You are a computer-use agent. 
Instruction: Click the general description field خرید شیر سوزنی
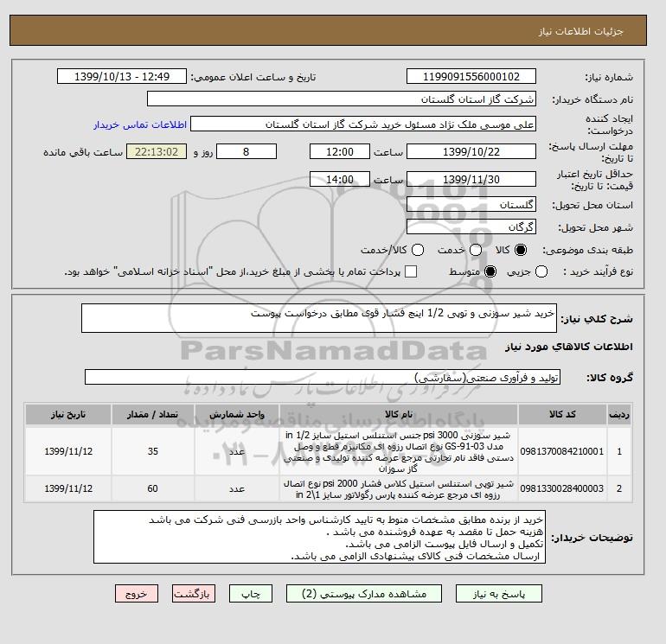(x=318, y=318)
